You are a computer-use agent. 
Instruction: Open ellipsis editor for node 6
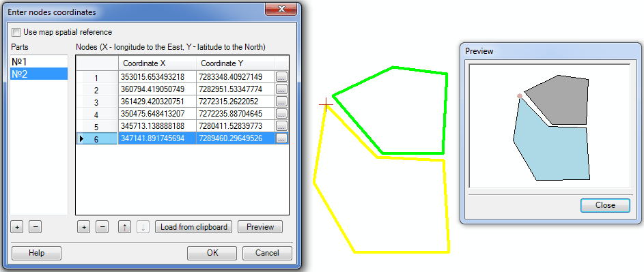click(281, 138)
